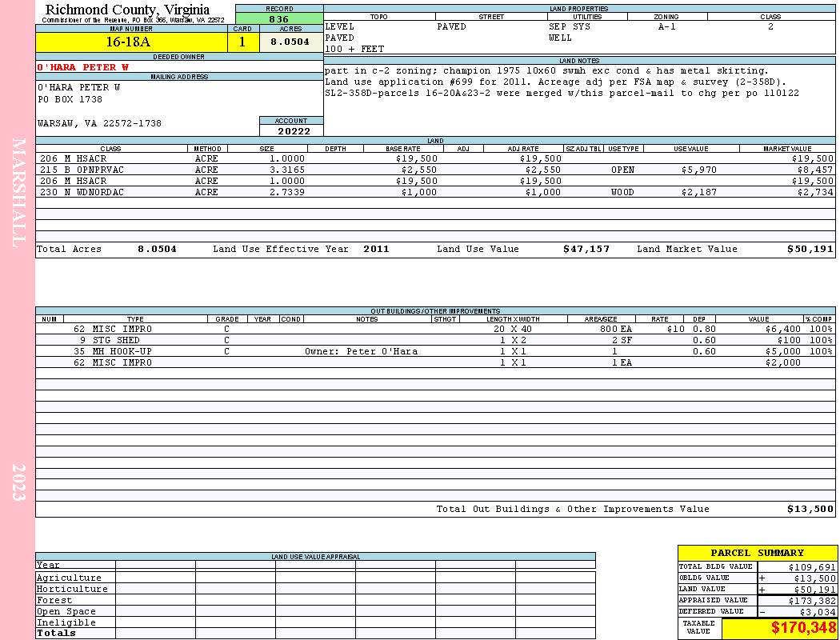
Task: Click the Land Use Effective Year 2011
Action: point(376,249)
